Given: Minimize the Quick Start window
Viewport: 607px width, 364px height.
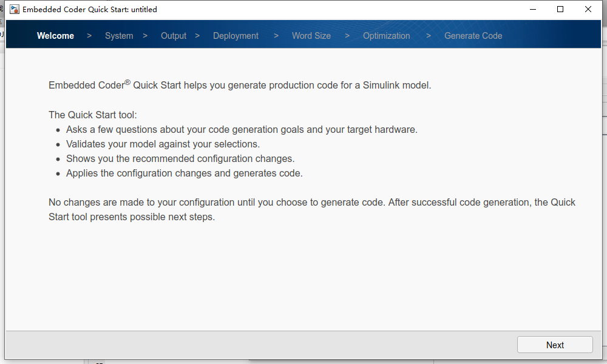Looking at the screenshot, I should (532, 10).
